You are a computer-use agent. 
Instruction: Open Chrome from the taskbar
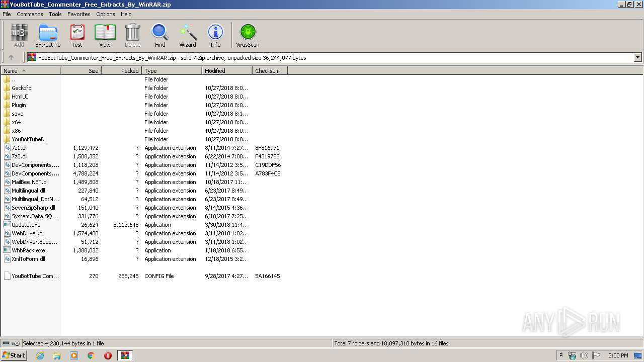click(x=91, y=355)
